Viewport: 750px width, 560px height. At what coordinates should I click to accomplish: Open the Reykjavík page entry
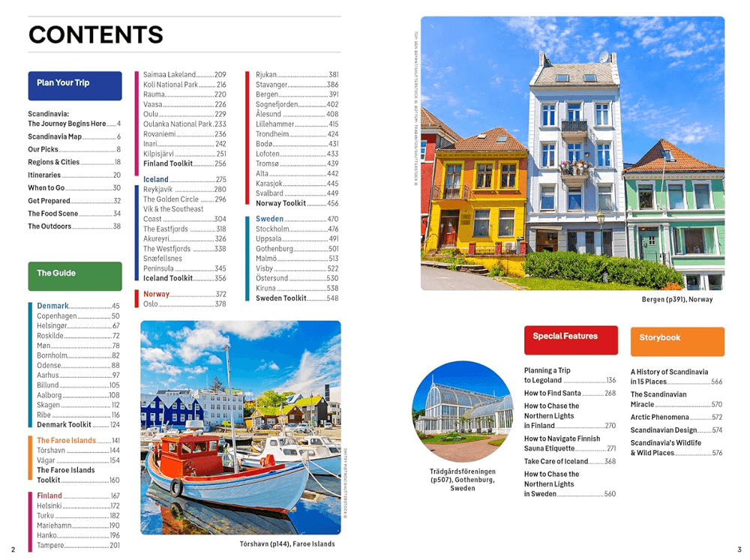click(160, 190)
